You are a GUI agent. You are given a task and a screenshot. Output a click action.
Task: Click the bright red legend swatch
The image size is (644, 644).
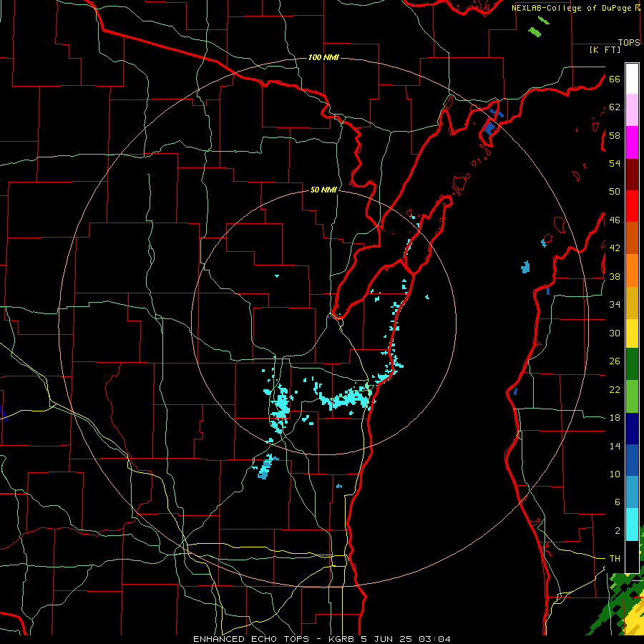632,206
